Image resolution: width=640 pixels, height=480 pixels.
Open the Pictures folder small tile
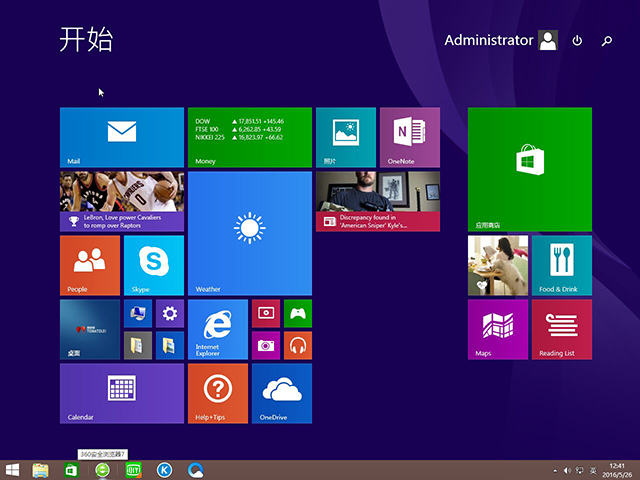(x=170, y=345)
